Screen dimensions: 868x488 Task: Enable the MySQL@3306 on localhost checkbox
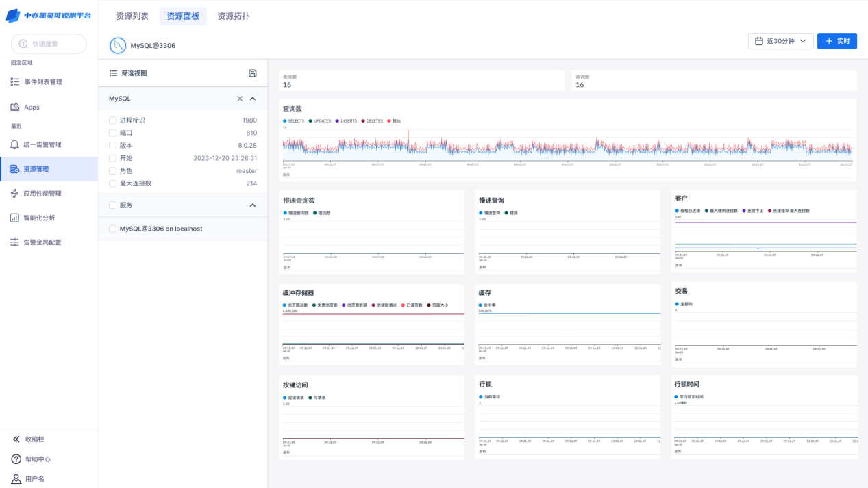coord(112,229)
